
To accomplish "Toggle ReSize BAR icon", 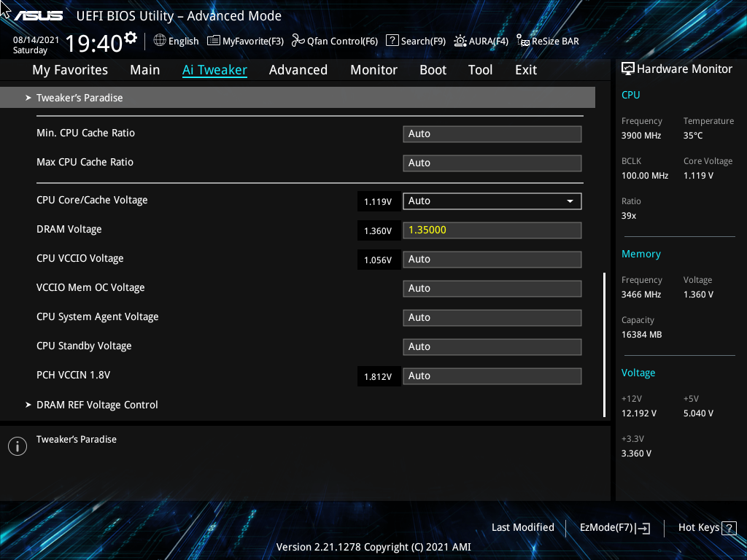I will 522,41.
